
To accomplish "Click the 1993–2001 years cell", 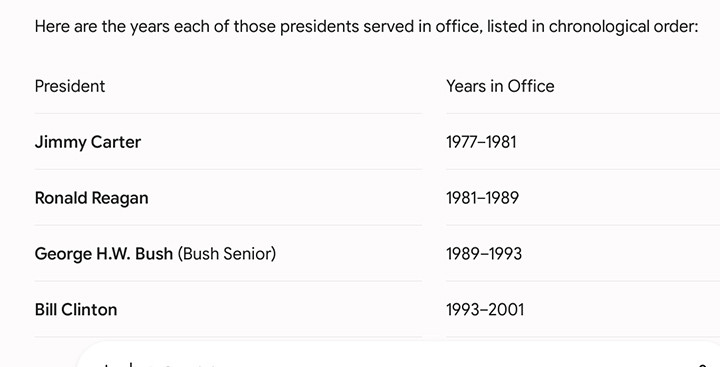I will 485,310.
